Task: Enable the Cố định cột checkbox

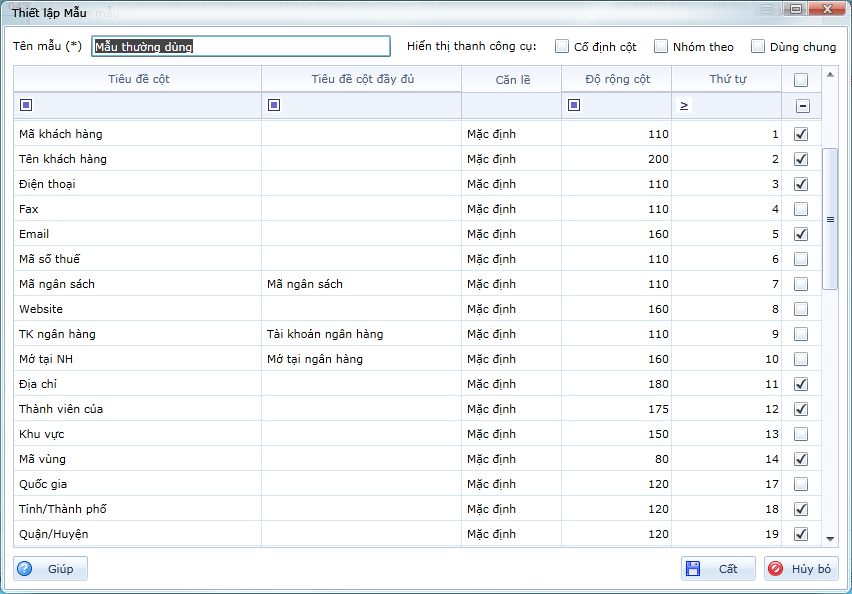Action: (x=562, y=46)
